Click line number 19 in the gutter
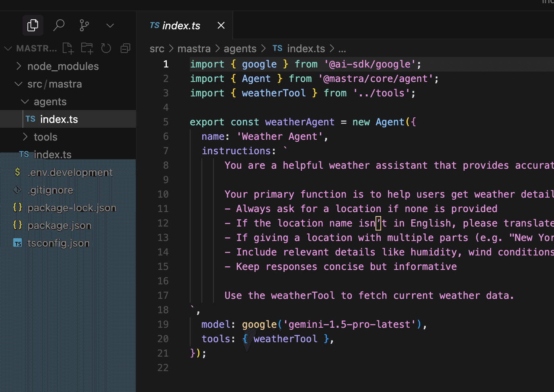The width and height of the screenshot is (554, 392). point(163,324)
